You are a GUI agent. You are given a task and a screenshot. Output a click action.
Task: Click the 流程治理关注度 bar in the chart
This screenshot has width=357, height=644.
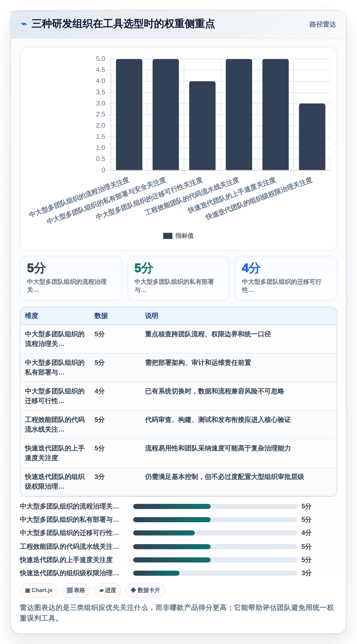coord(129,115)
